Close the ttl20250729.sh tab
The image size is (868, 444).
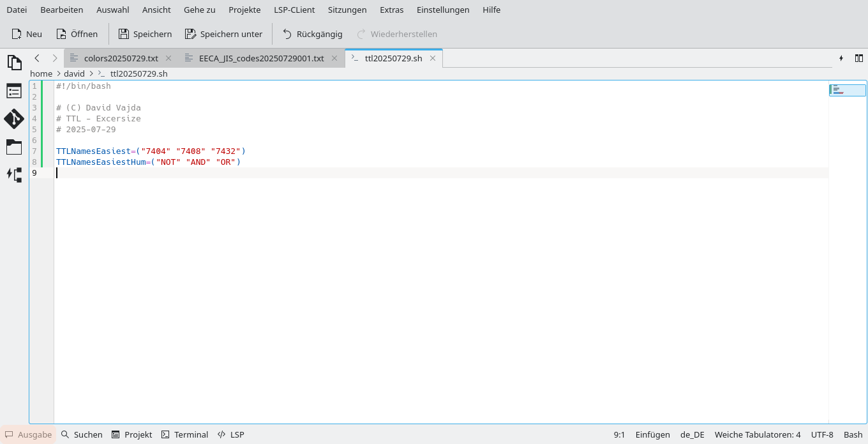pyautogui.click(x=433, y=58)
